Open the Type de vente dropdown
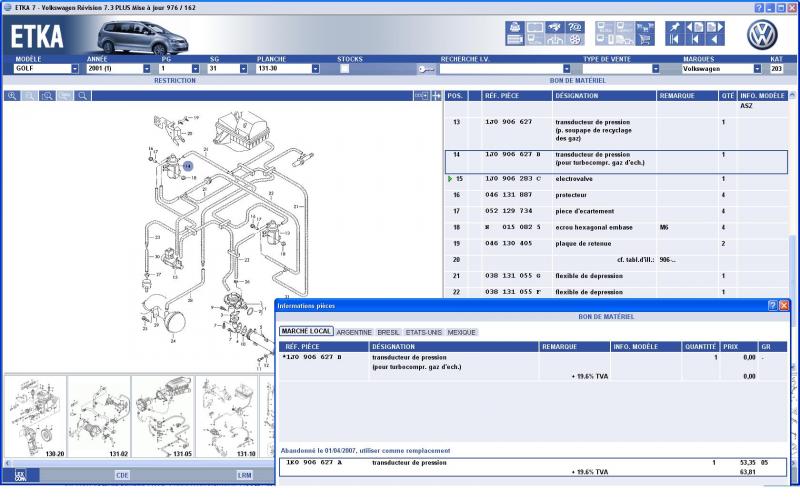800x500 pixels. pos(656,69)
